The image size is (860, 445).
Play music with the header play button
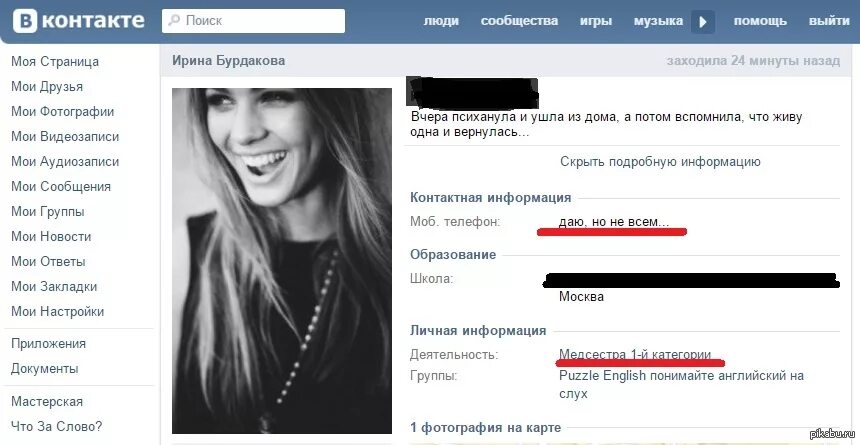[x=703, y=22]
